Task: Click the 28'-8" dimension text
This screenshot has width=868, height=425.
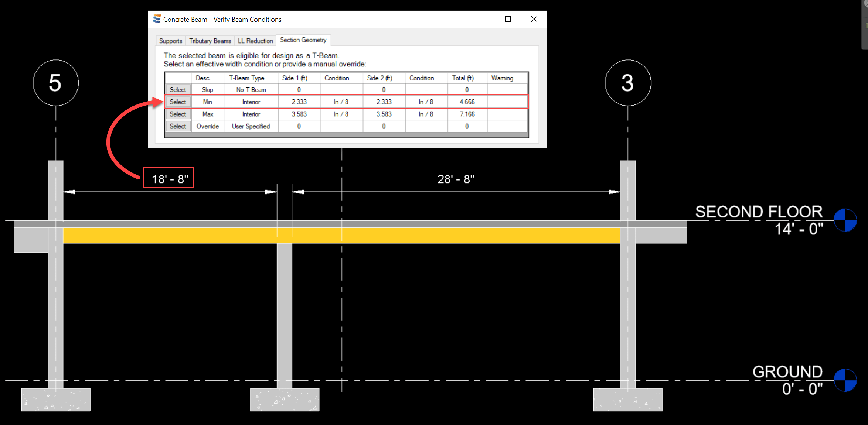Action: click(456, 178)
